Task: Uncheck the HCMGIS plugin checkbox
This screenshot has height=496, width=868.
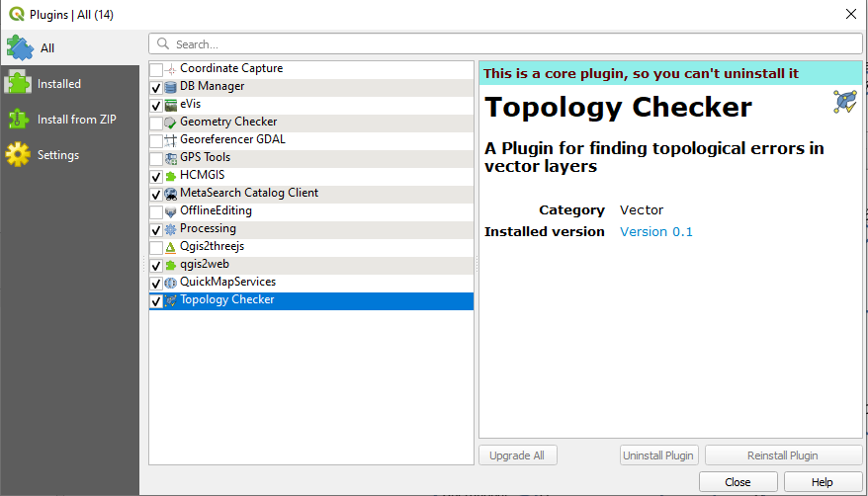Action: tap(156, 177)
